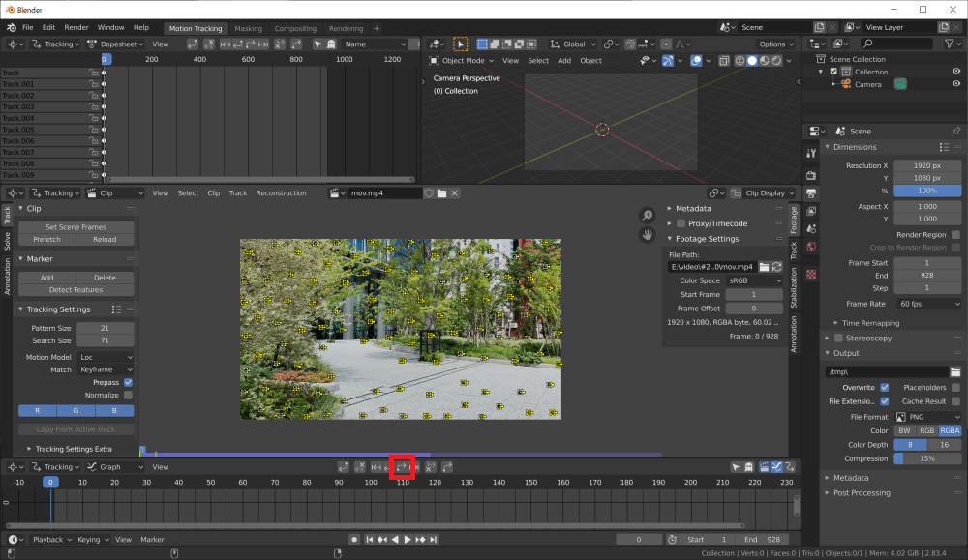Toggle File Extensions checkbox
968x560 pixels.
coord(884,400)
